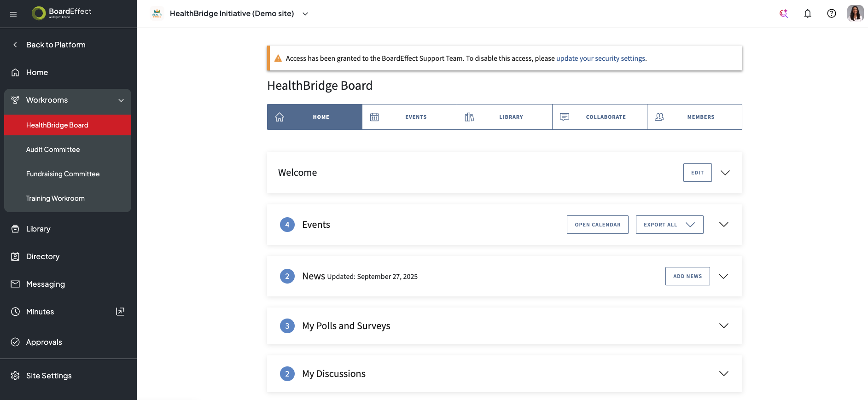Open the notifications bell
This screenshot has width=868, height=400.
pyautogui.click(x=808, y=14)
